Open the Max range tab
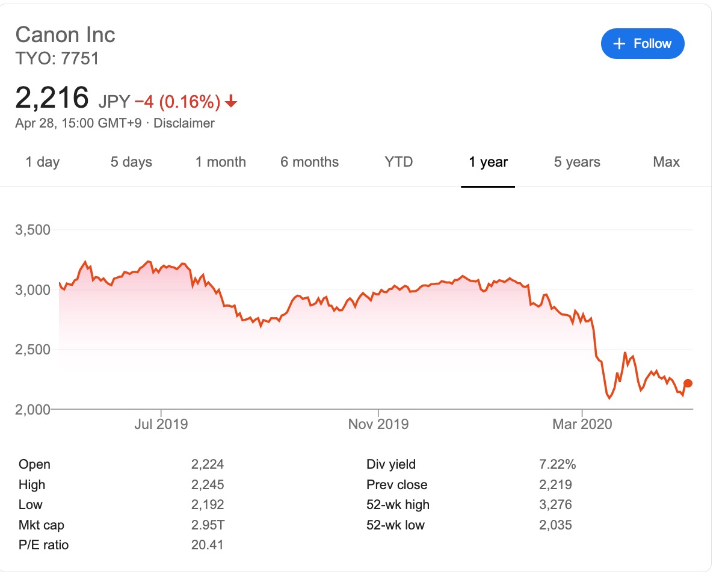The width and height of the screenshot is (728, 580). 666,162
